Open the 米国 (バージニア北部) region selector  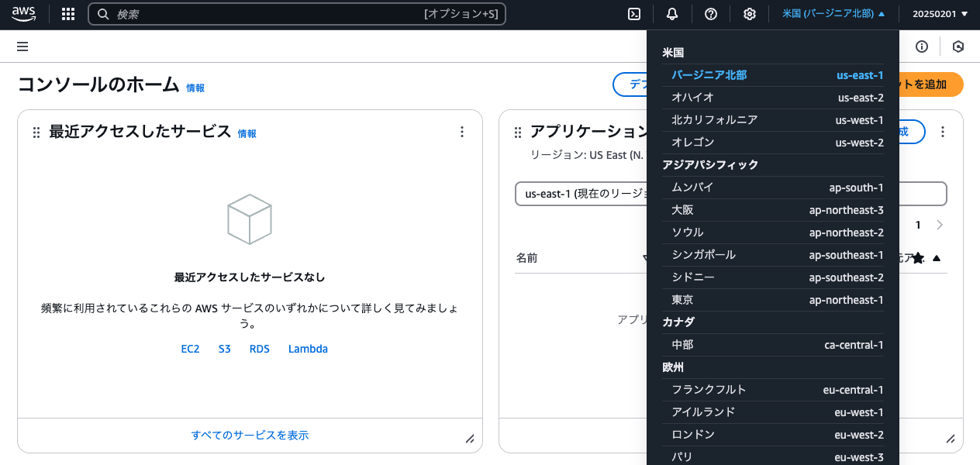point(833,13)
